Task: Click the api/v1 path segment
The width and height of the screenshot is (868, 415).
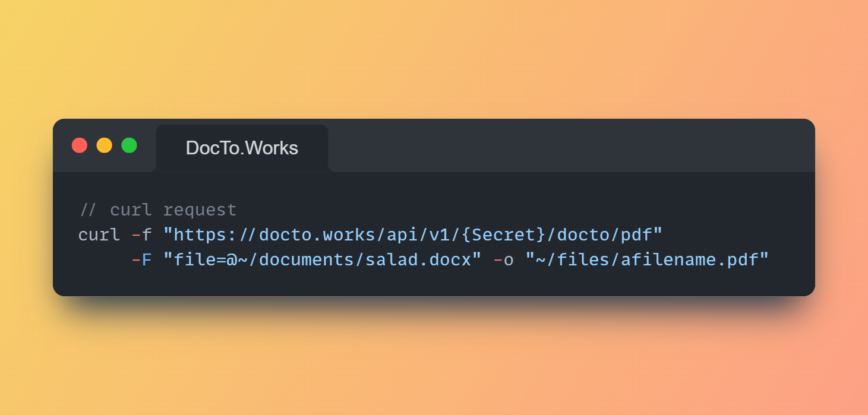Action: point(424,235)
